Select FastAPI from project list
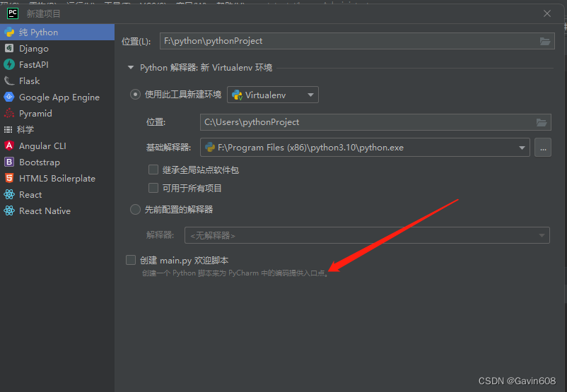The image size is (567, 392). 57,65
